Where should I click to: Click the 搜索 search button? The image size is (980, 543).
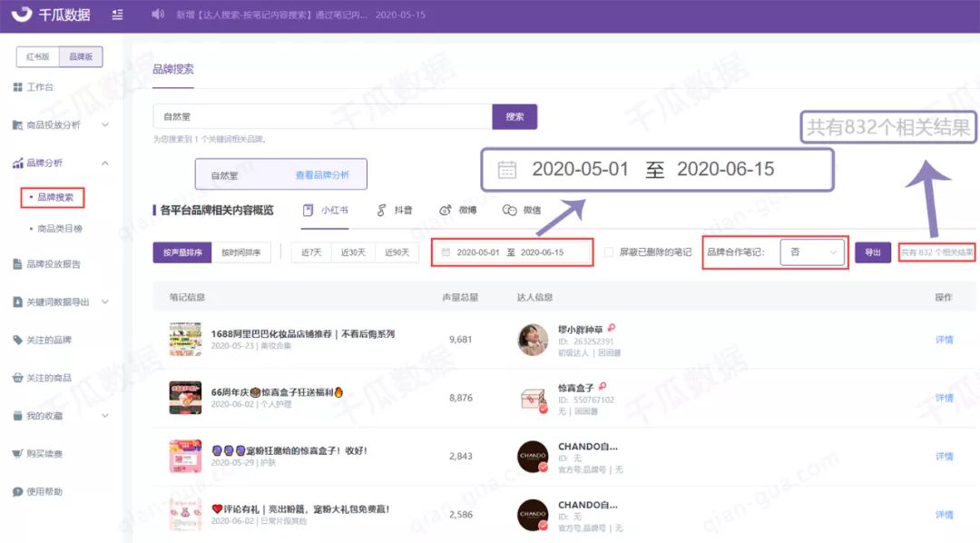point(515,116)
